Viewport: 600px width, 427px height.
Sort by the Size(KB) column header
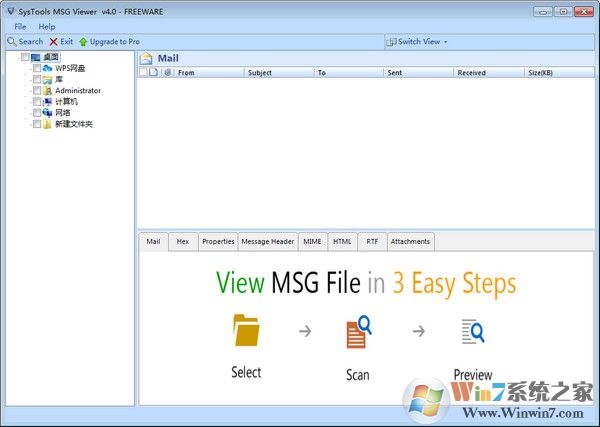tap(559, 72)
